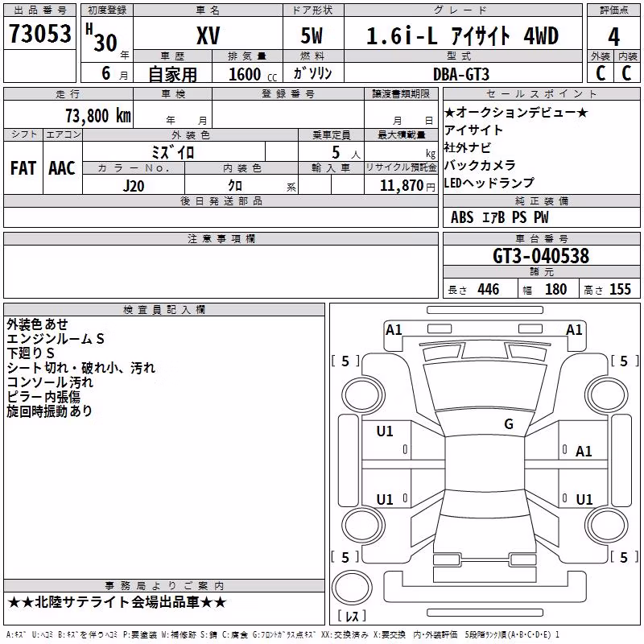This screenshot has height=644, width=644.
Task: Click the inspector note 旋回時振動あり
Action: (49, 411)
